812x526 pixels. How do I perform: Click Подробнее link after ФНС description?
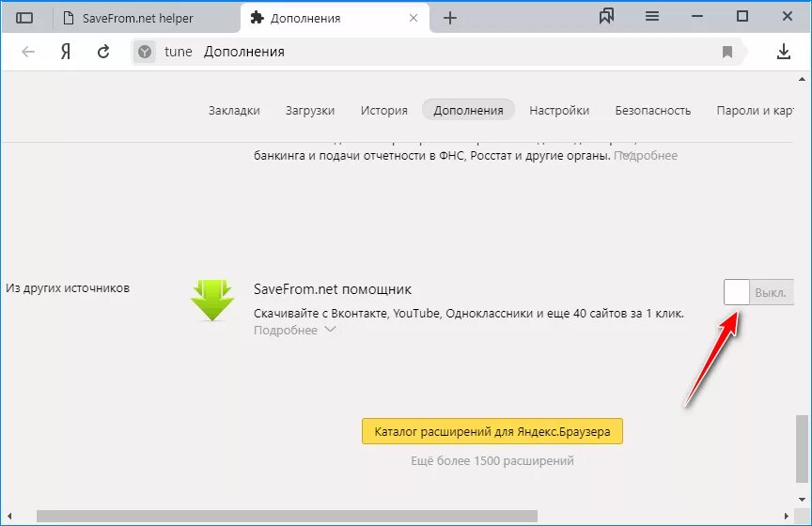[x=646, y=156]
